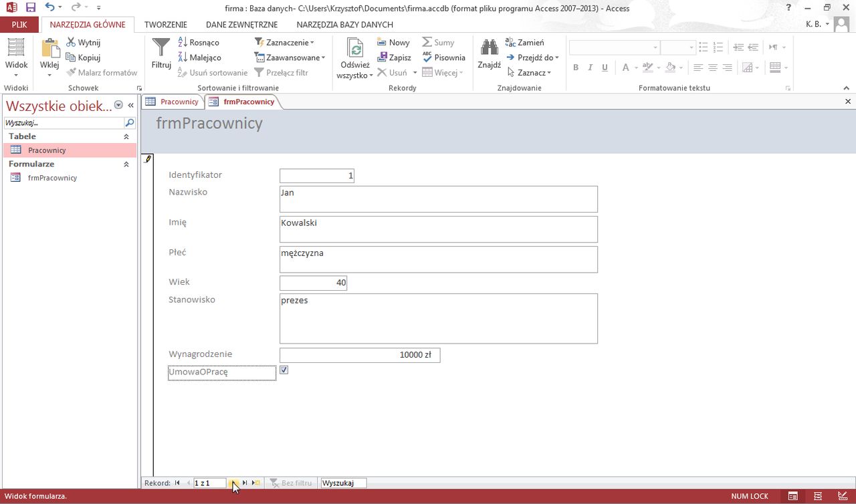Viewport: 856px width, 504px height.
Task: Select Pracownicy table in navigation pane
Action: coord(69,150)
